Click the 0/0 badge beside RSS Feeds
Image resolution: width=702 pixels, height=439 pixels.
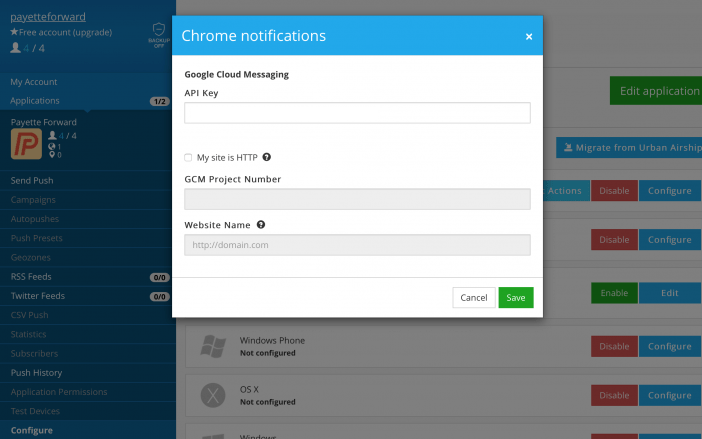pyautogui.click(x=159, y=277)
